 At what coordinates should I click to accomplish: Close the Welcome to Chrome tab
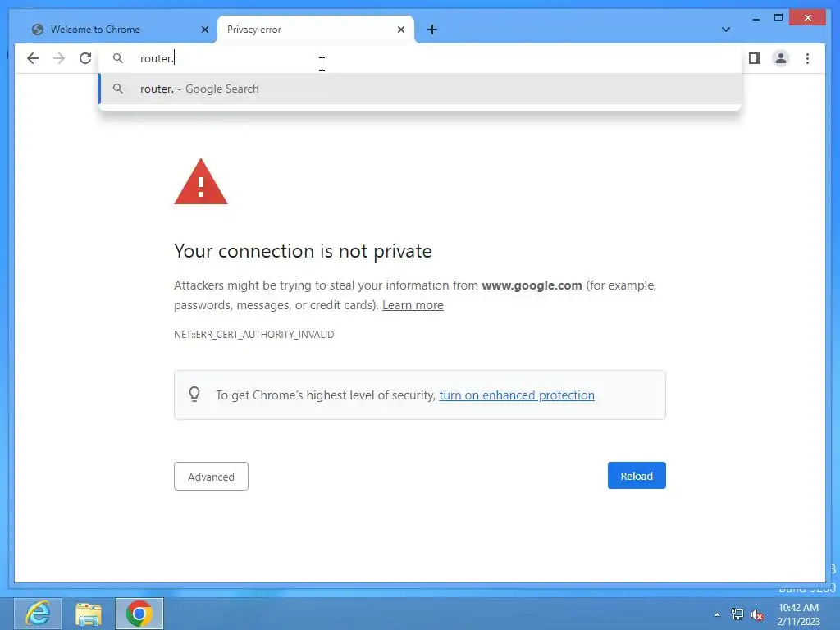tap(204, 30)
